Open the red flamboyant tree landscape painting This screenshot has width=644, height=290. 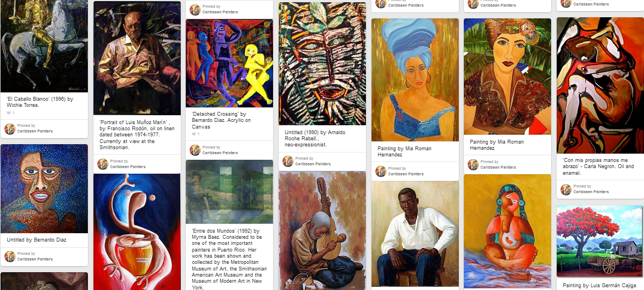pyautogui.click(x=600, y=241)
